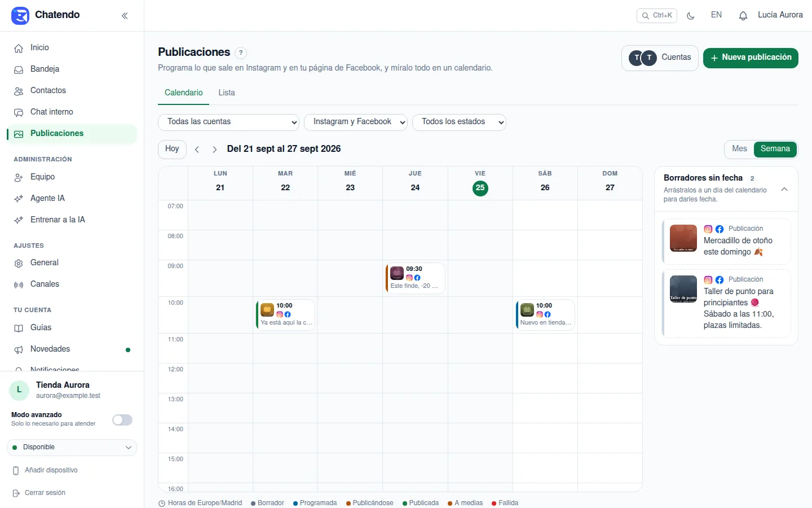Go to previous week arrow
The image size is (812, 508).
(x=197, y=150)
